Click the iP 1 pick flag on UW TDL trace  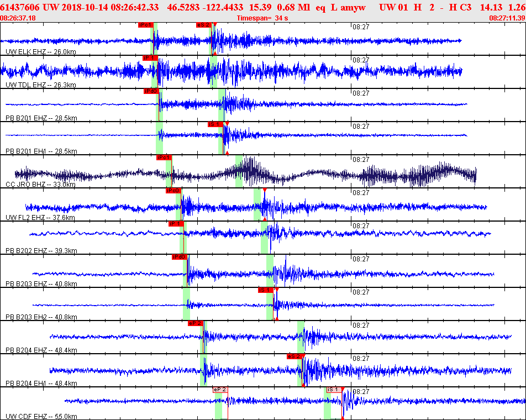tap(150, 58)
